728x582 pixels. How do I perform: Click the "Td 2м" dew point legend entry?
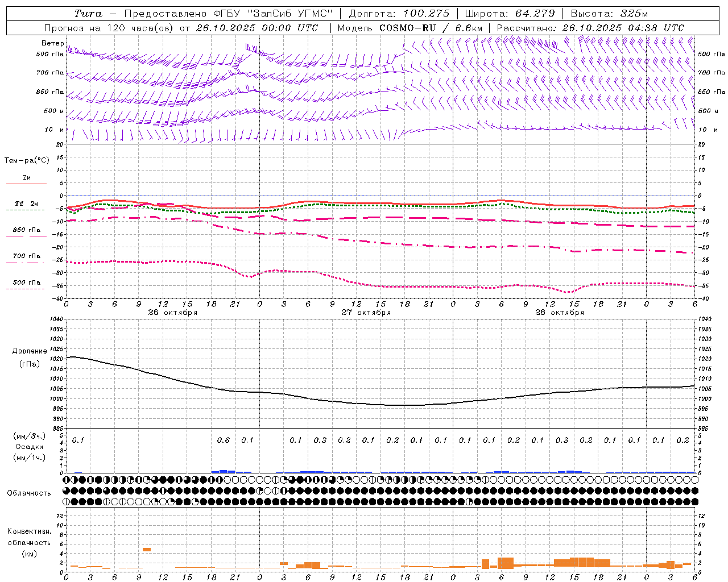click(26, 203)
